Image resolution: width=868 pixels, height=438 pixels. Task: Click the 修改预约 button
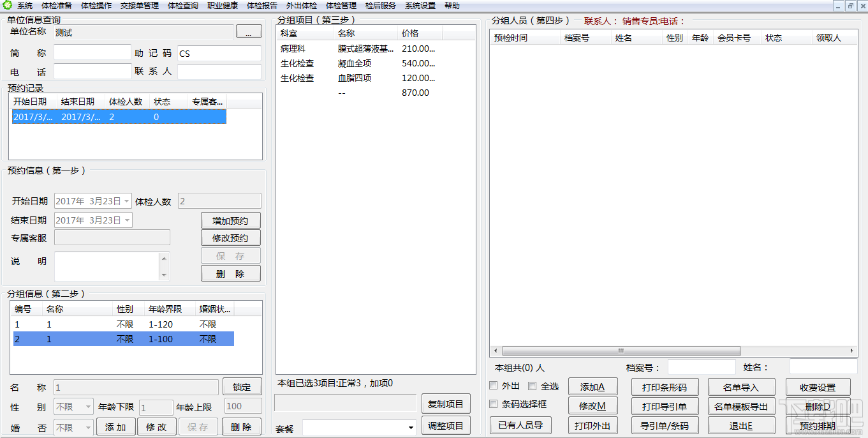pos(231,238)
